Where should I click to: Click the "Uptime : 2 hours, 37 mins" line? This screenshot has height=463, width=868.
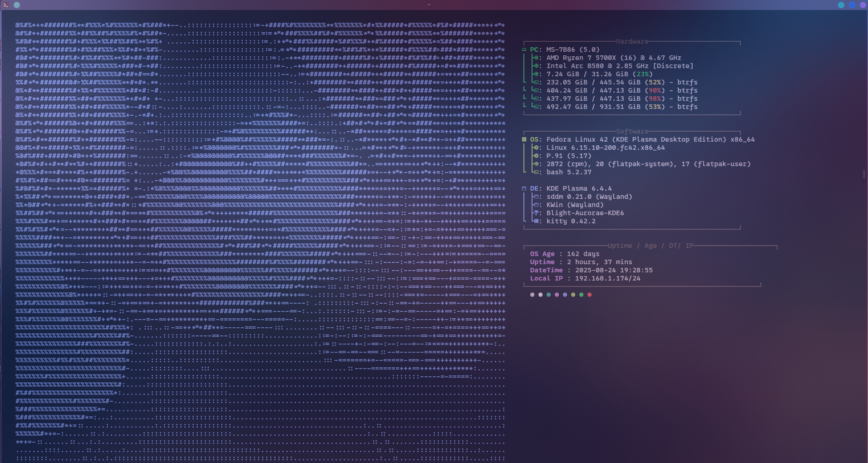[x=581, y=262]
